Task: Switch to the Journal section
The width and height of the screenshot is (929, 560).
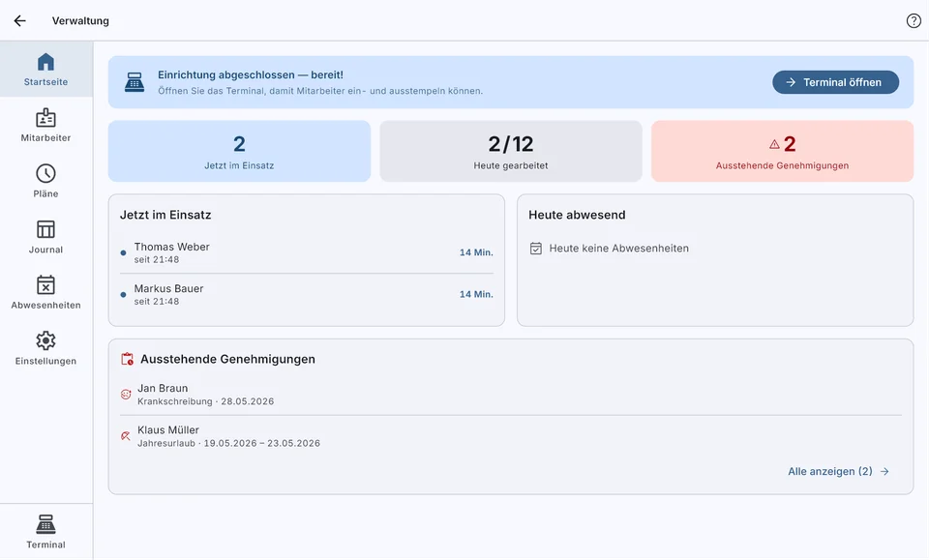Action: click(45, 237)
